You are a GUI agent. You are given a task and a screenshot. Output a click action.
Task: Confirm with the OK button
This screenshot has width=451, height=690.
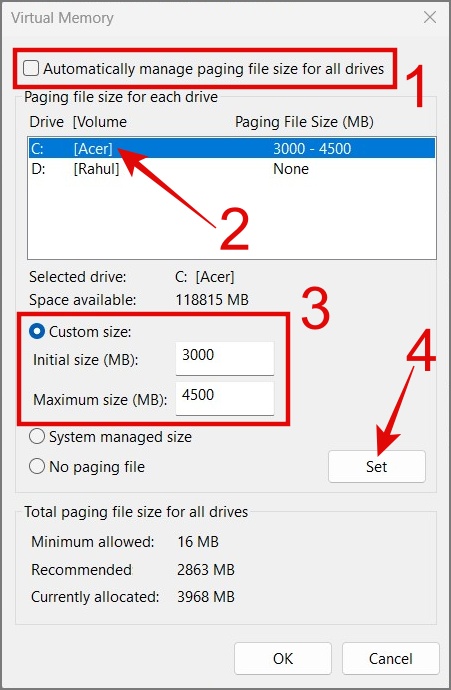pyautogui.click(x=282, y=658)
